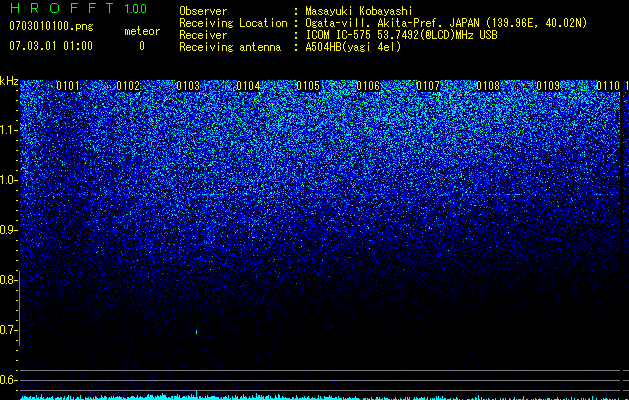Image resolution: width=629 pixels, height=400 pixels.
Task: Click the 0.7 kHz axis tick label
Action: tap(8, 330)
